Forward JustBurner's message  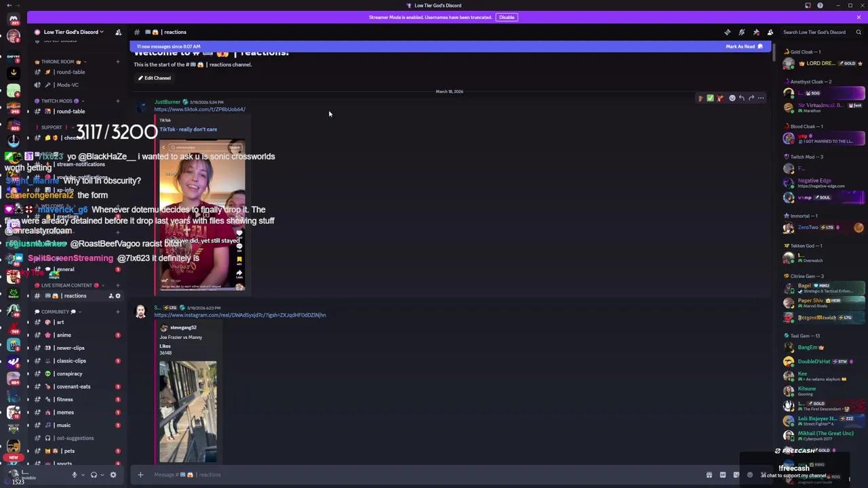click(751, 98)
